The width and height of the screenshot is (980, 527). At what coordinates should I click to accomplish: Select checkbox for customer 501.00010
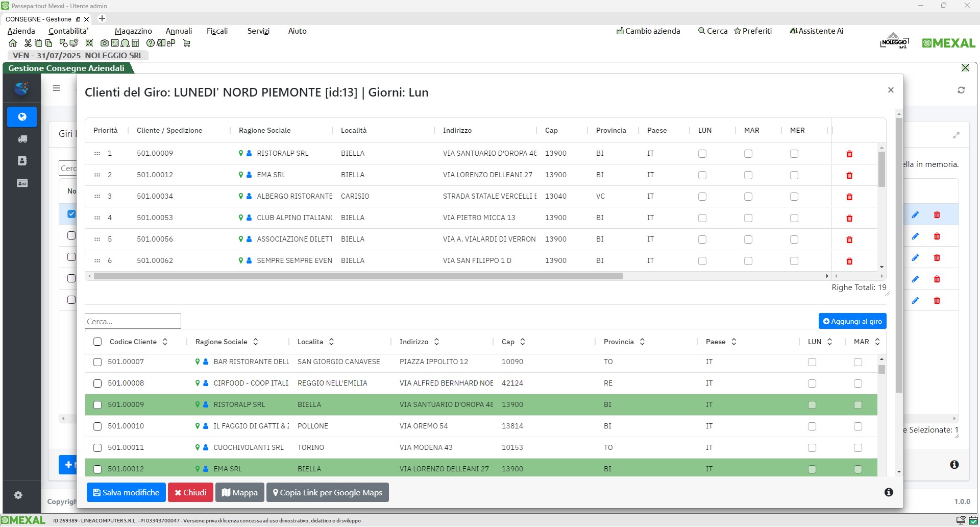click(x=97, y=426)
